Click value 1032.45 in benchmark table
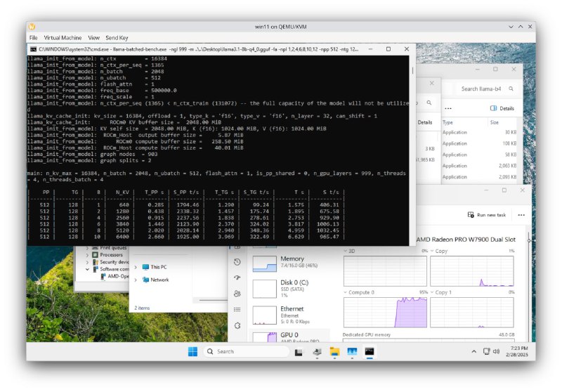This screenshot has width=562, height=392. (327, 230)
